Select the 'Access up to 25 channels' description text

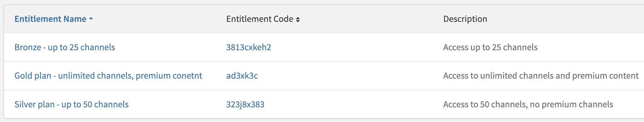click(490, 47)
